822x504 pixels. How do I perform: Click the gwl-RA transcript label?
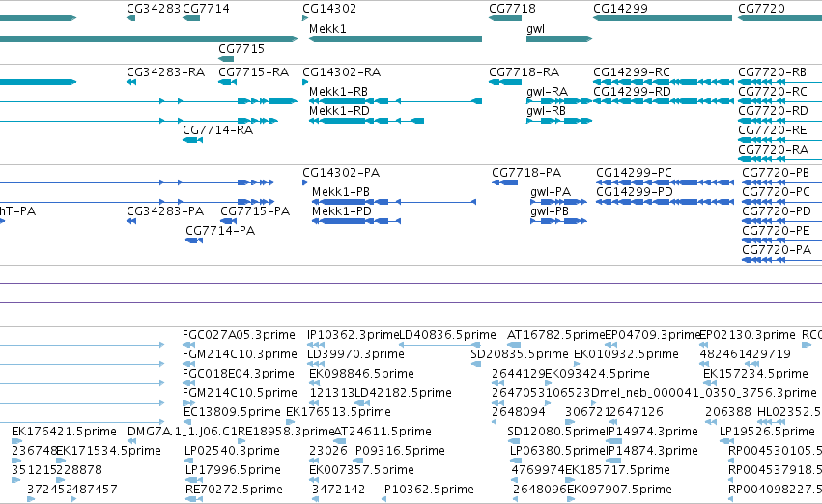pyautogui.click(x=547, y=92)
